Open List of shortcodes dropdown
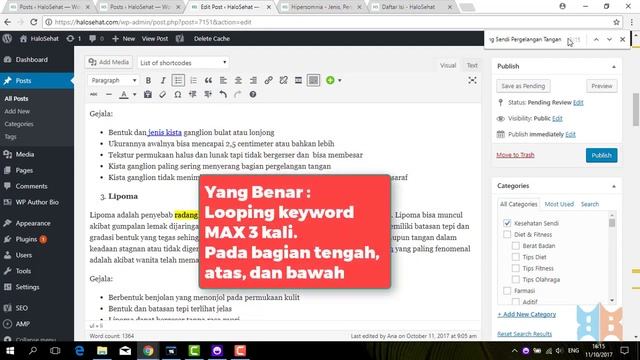This screenshot has height=360, width=640. (x=183, y=62)
